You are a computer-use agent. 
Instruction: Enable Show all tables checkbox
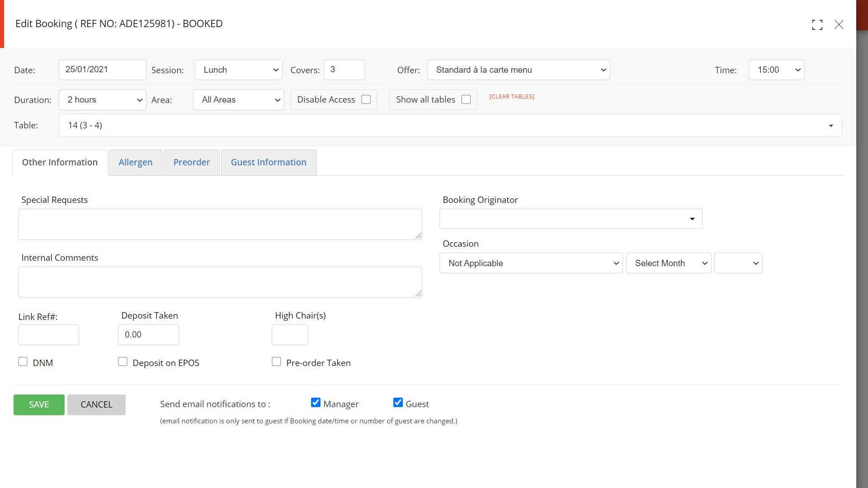[x=466, y=99]
